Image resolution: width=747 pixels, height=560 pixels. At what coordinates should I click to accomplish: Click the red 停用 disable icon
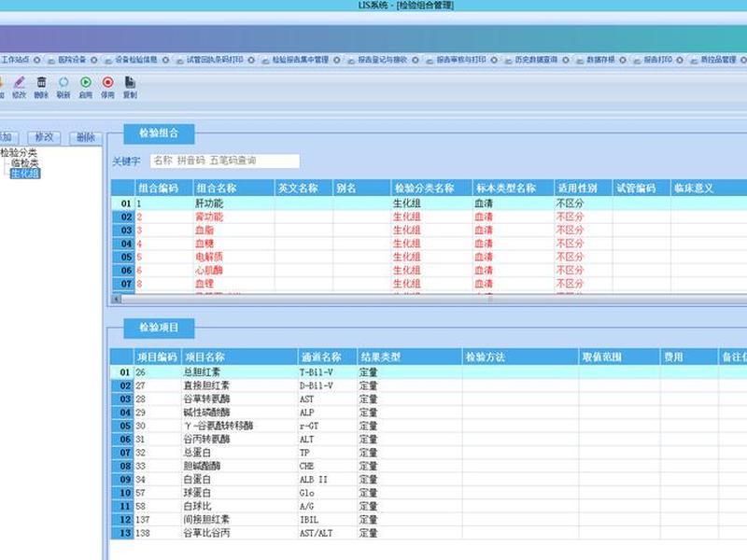(x=107, y=82)
